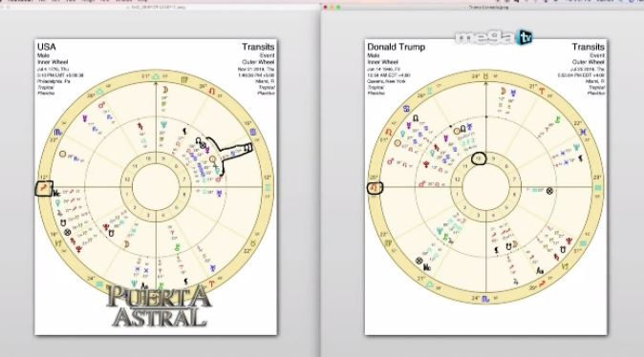Viewport: 644px width, 357px height.
Task: Click the circled Sagittarius ascendant glyph on USA chart
Action: 44,188
